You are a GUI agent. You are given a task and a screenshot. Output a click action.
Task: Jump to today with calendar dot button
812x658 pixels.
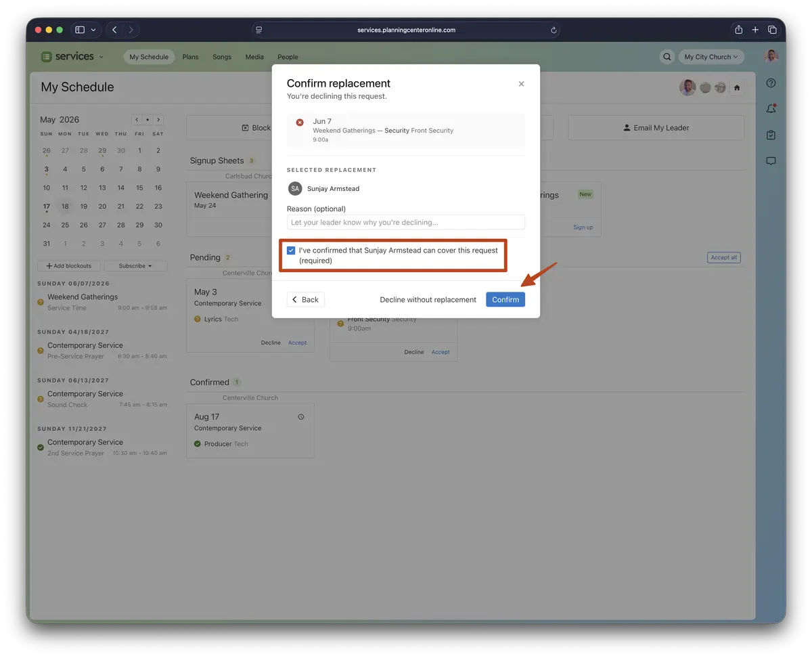(x=148, y=120)
